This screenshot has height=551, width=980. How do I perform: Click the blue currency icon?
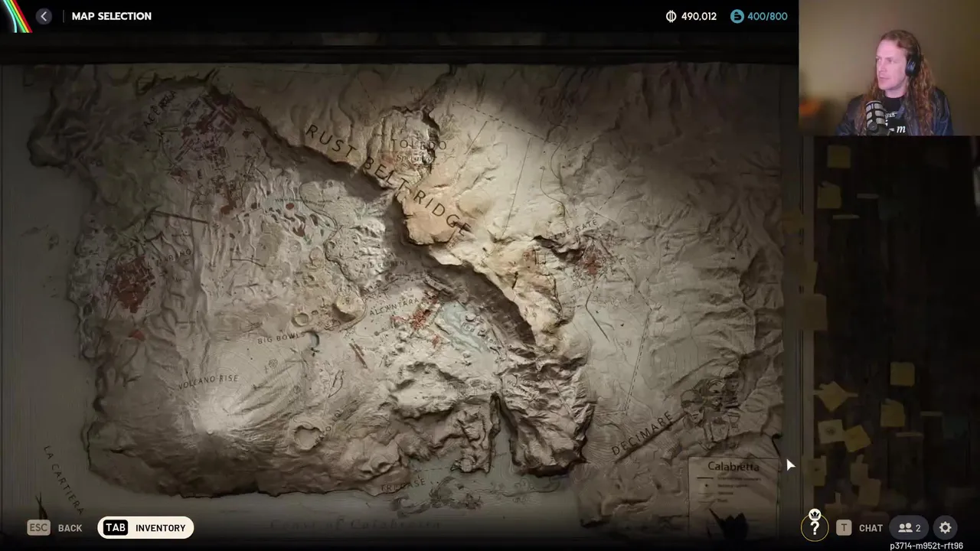tap(737, 16)
